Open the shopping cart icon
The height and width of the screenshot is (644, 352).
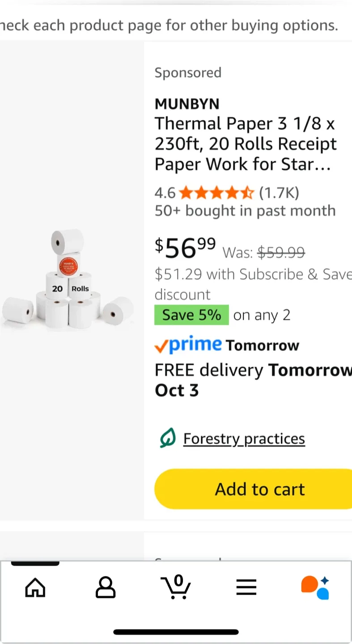click(x=175, y=587)
